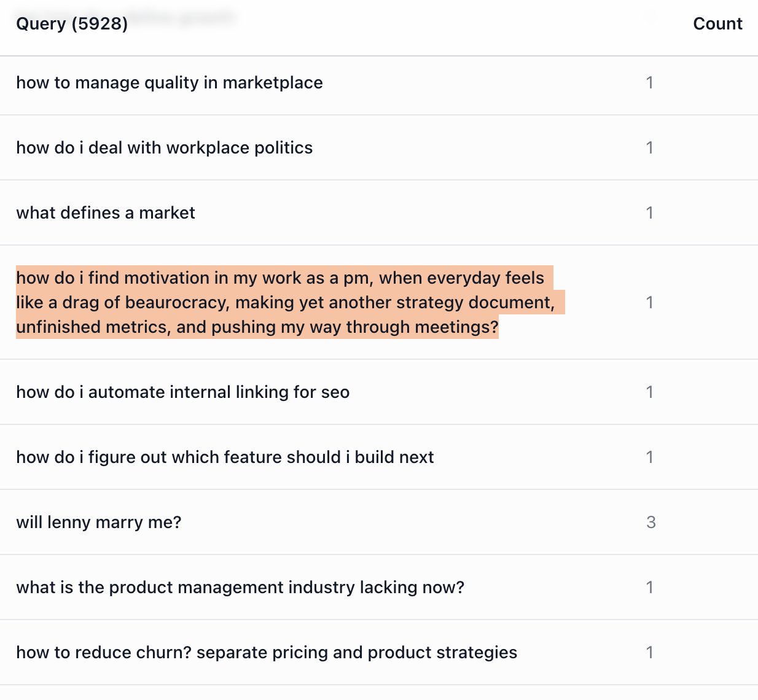Click count 1 for internal linking seo query
The width and height of the screenshot is (758, 700).
(x=650, y=392)
